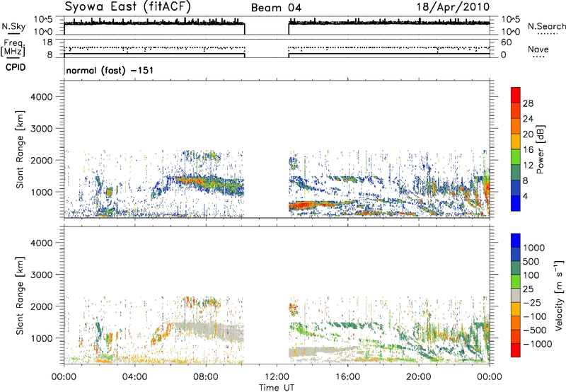Click 'Slant Range [km]' label of velocity panel

click(x=20, y=296)
